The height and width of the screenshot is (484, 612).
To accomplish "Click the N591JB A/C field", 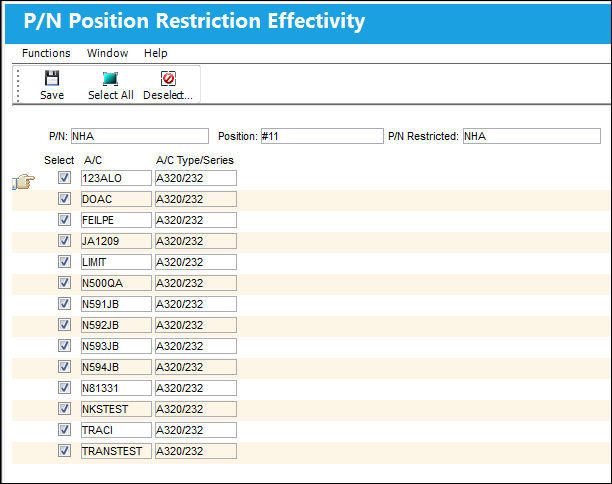I will [116, 304].
